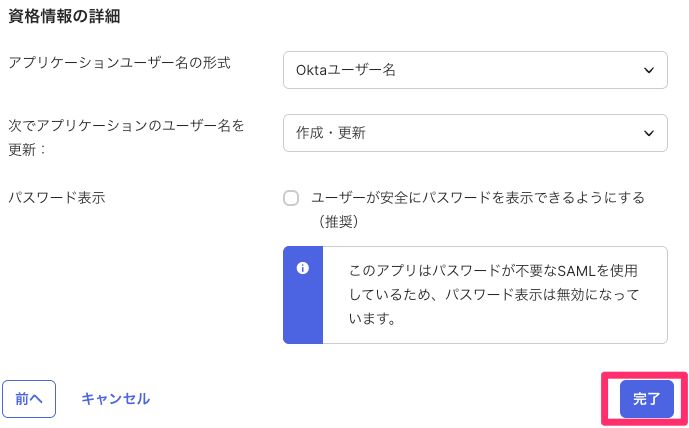Click the chevron arrow of the Oktaユーザー名 dropdown

click(648, 70)
